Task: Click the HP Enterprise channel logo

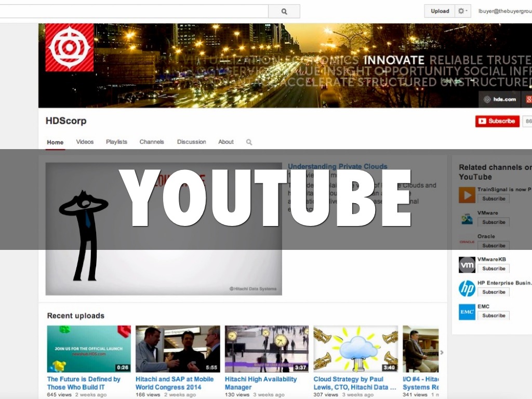Action: coord(467,288)
